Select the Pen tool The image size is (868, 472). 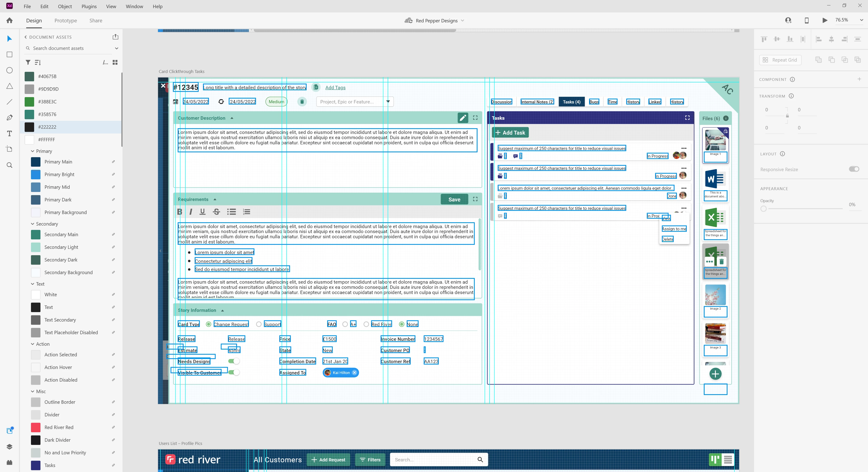9,117
